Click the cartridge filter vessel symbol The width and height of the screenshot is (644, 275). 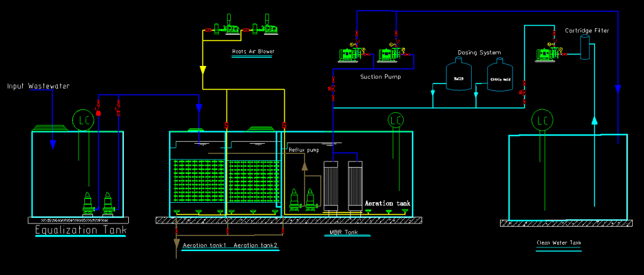point(584,48)
